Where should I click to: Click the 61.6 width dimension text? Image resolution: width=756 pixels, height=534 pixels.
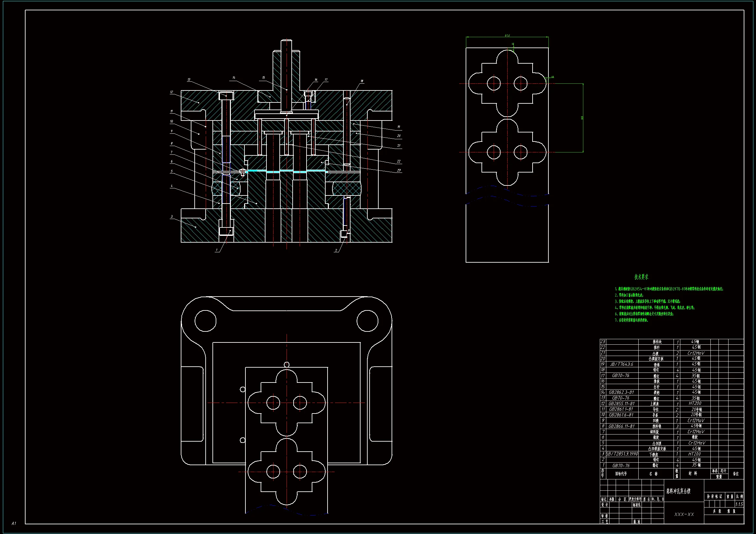(507, 35)
